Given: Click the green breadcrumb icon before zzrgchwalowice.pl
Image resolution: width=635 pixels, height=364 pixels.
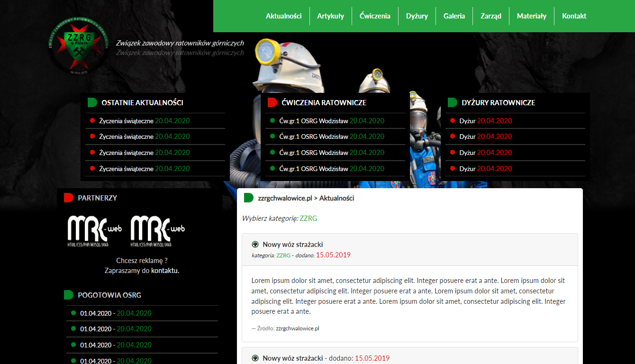Looking at the screenshot, I should click(248, 198).
